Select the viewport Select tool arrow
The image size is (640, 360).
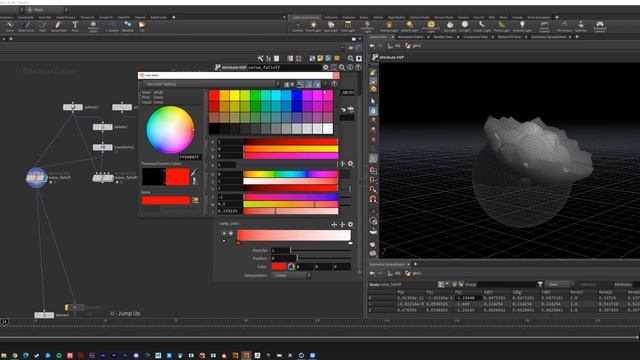pos(373,101)
